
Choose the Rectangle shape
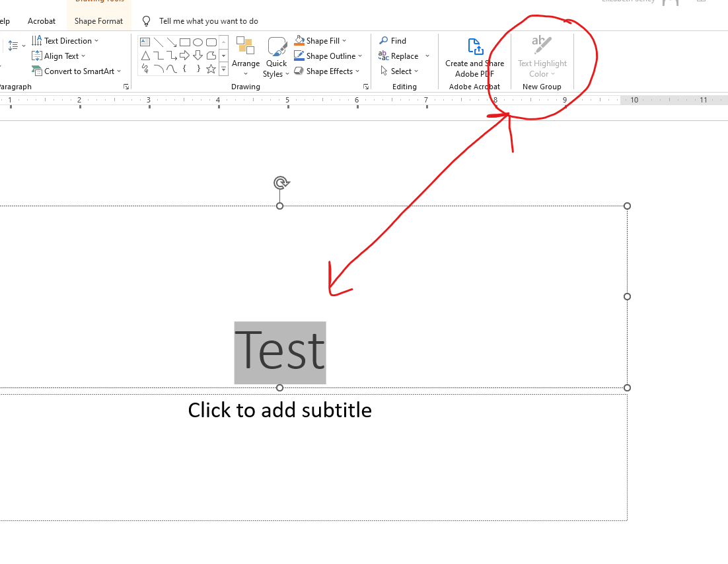[185, 42]
